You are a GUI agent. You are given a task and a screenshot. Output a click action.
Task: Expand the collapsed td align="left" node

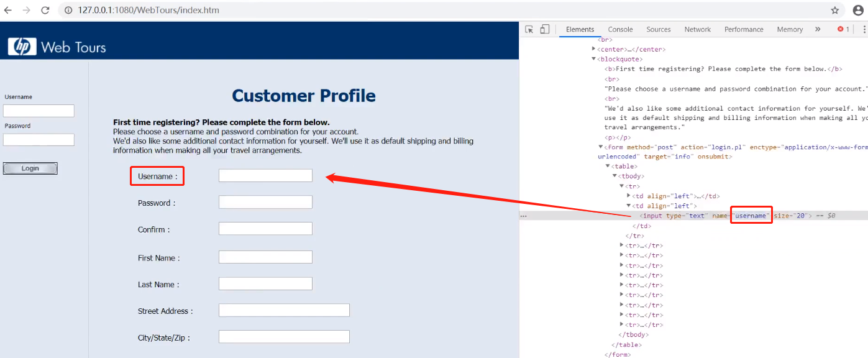tap(629, 196)
